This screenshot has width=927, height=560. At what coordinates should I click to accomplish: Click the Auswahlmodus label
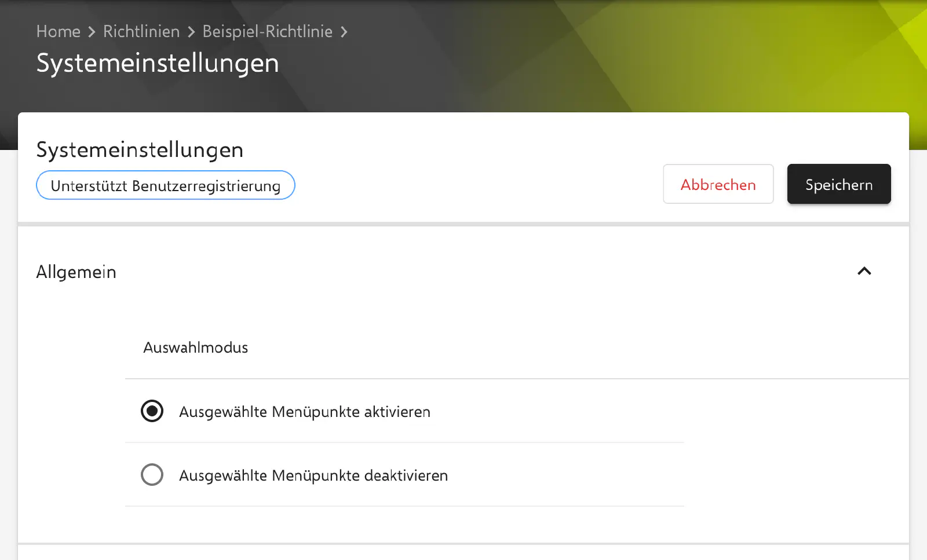(x=196, y=347)
